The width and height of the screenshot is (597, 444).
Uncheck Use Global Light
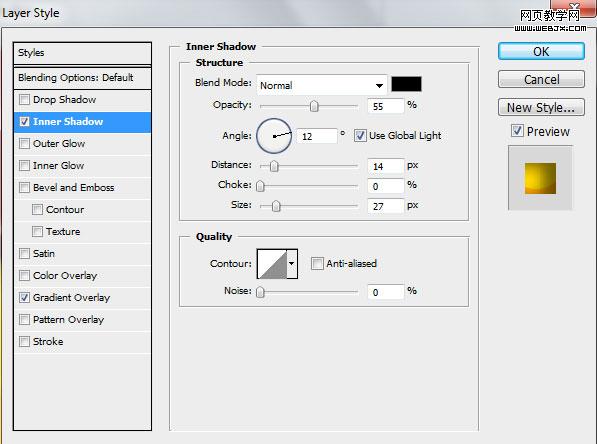360,136
